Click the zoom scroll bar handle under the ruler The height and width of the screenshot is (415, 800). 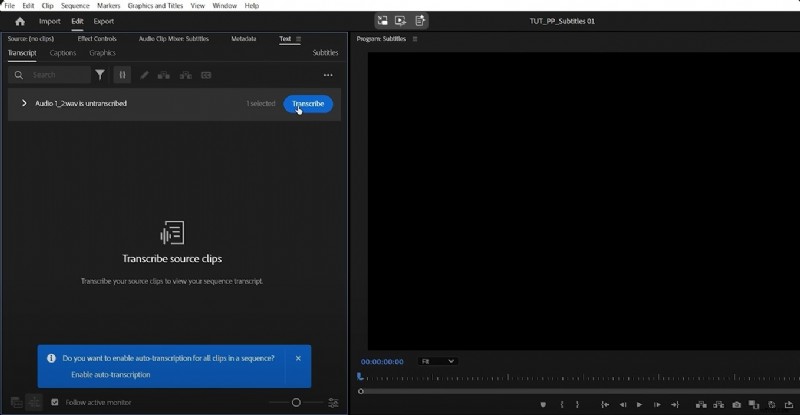pos(361,392)
